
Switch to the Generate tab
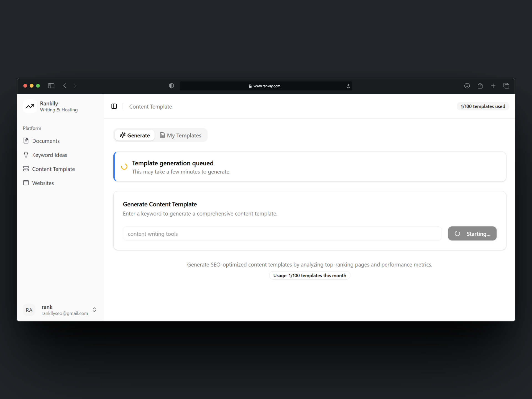[x=135, y=135]
